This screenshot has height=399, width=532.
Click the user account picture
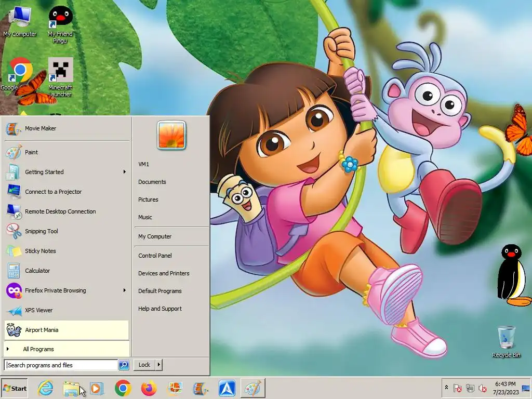171,136
